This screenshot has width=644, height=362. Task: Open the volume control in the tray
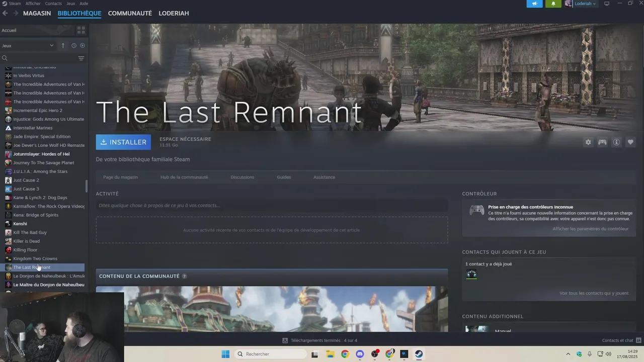pos(608,354)
